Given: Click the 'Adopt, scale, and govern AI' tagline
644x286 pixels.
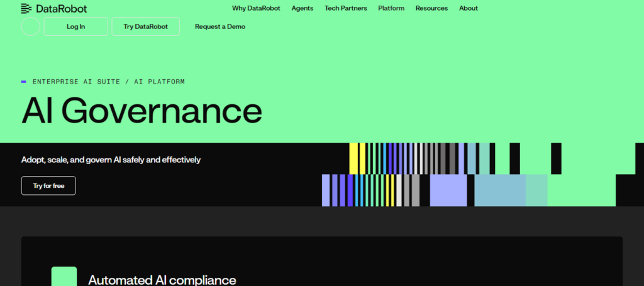Looking at the screenshot, I should (111, 160).
